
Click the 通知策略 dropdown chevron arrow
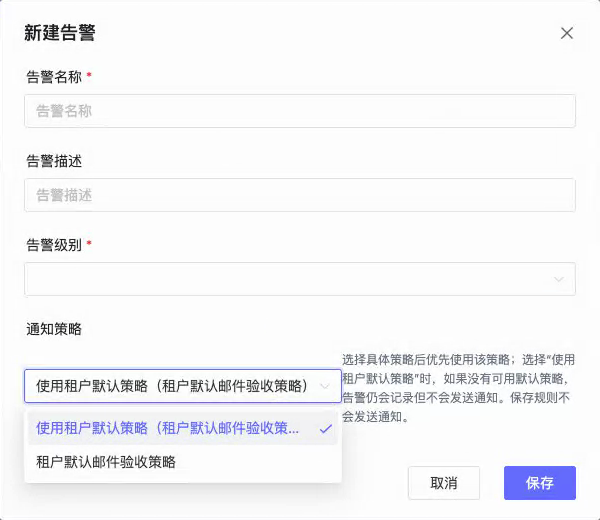pyautogui.click(x=325, y=386)
